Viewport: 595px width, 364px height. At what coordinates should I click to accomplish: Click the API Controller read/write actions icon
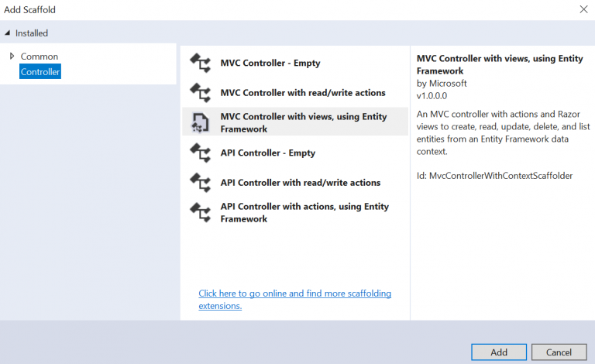click(201, 183)
